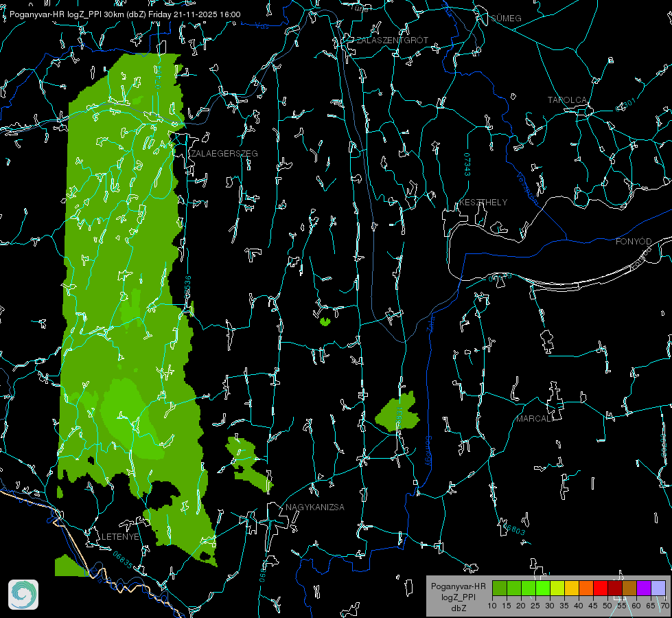Click the logZ_PPI legend label
Image resolution: width=672 pixels, height=618 pixels.
click(x=458, y=597)
